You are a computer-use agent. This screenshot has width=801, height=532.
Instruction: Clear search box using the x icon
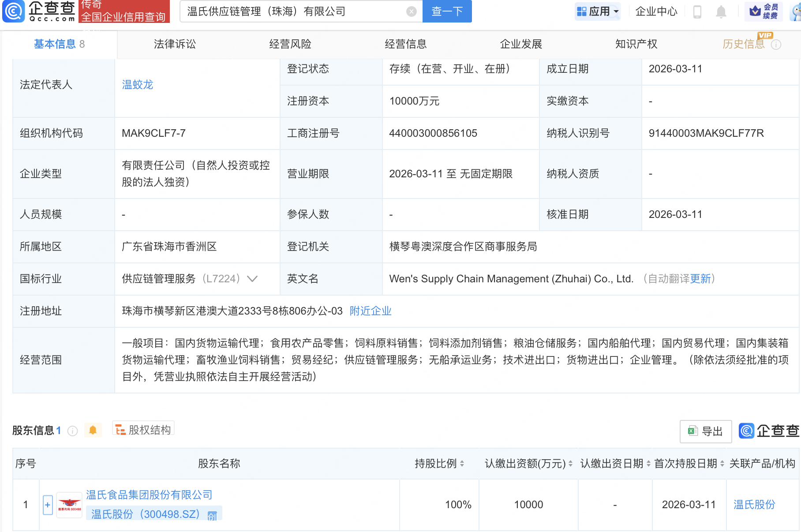click(411, 11)
